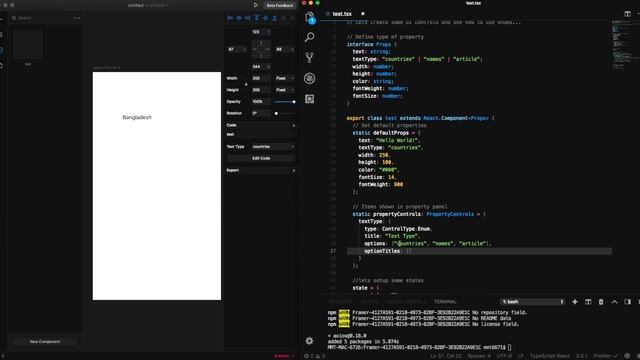
Task: Split the terminal pane
Action: point(588,302)
